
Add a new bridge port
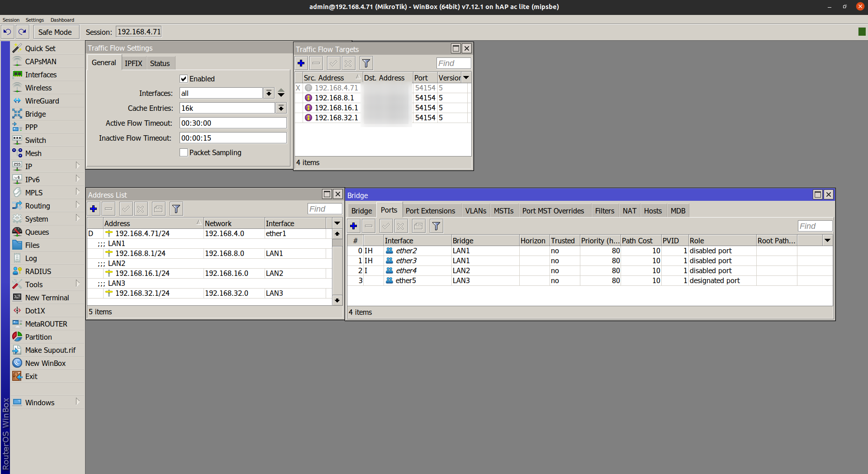click(354, 226)
